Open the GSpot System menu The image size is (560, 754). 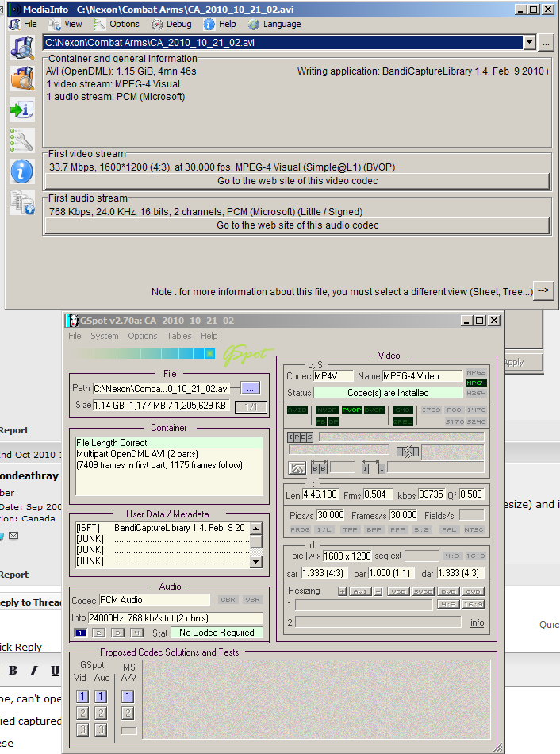[x=105, y=336]
